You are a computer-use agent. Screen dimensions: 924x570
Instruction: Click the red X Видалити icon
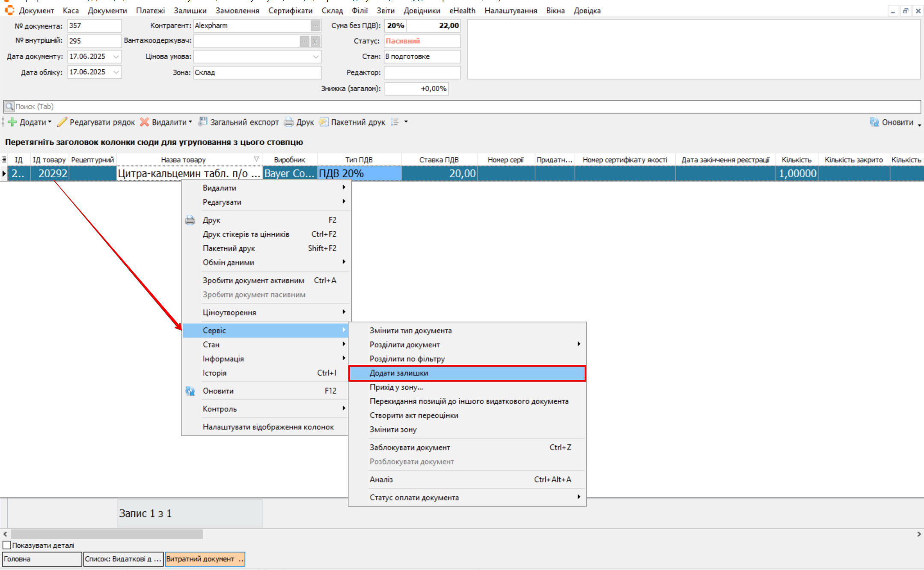(x=145, y=122)
